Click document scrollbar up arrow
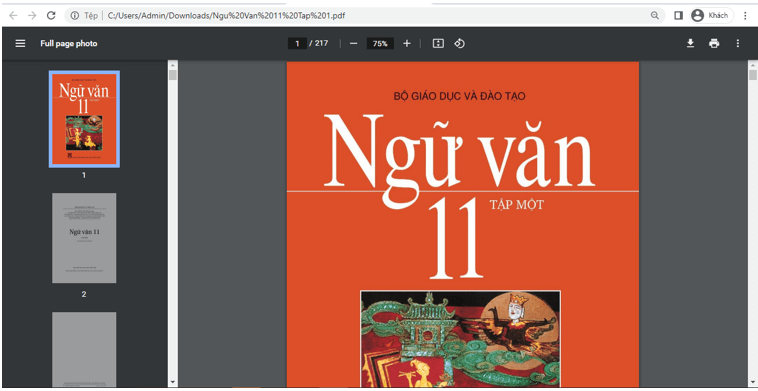The width and height of the screenshot is (758, 391). coord(753,64)
